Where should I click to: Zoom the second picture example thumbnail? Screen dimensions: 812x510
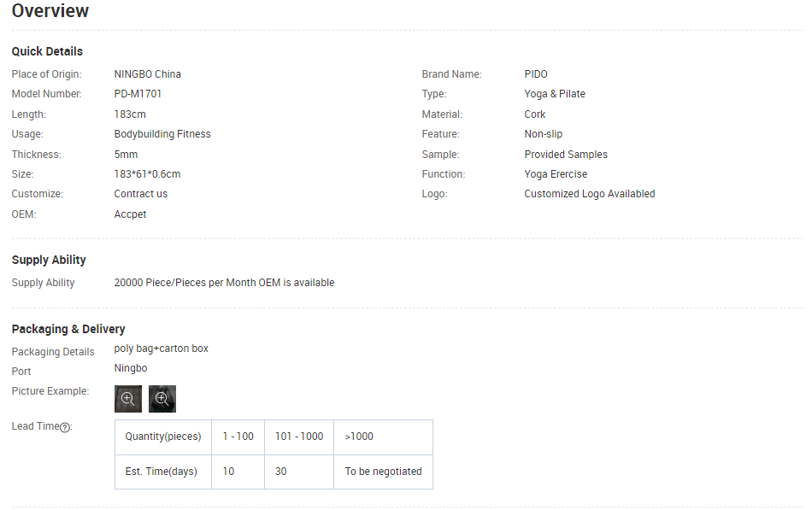pyautogui.click(x=162, y=399)
